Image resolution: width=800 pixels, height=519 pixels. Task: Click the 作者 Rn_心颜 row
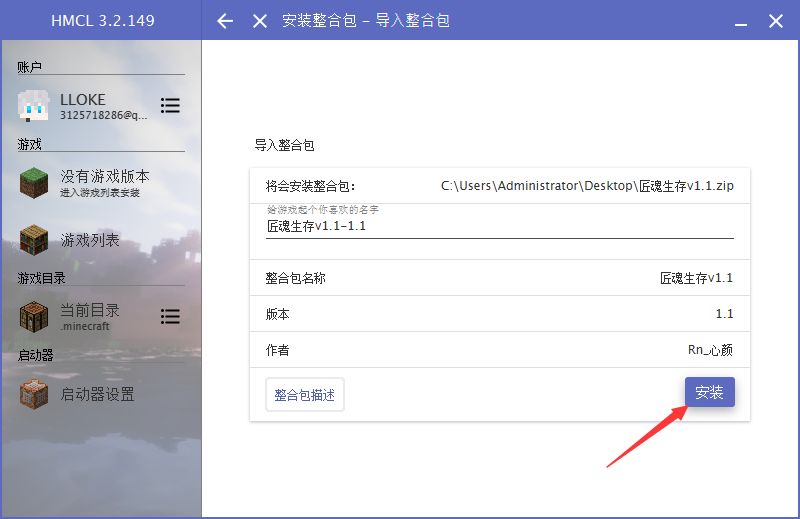(x=499, y=350)
